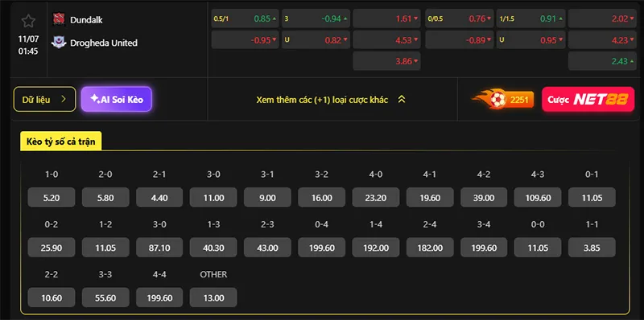Bet on OTHER score at 13.00
The image size is (644, 320).
(x=213, y=297)
